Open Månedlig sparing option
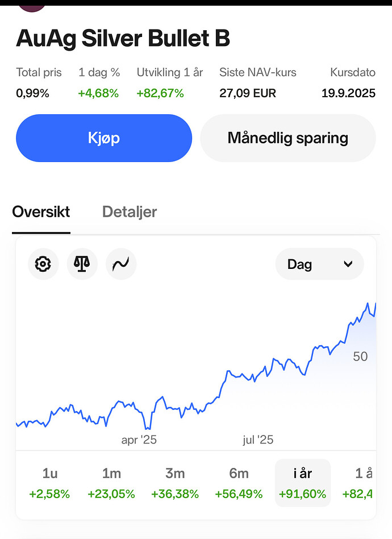Viewport: 392px width, 539px height. [x=287, y=138]
